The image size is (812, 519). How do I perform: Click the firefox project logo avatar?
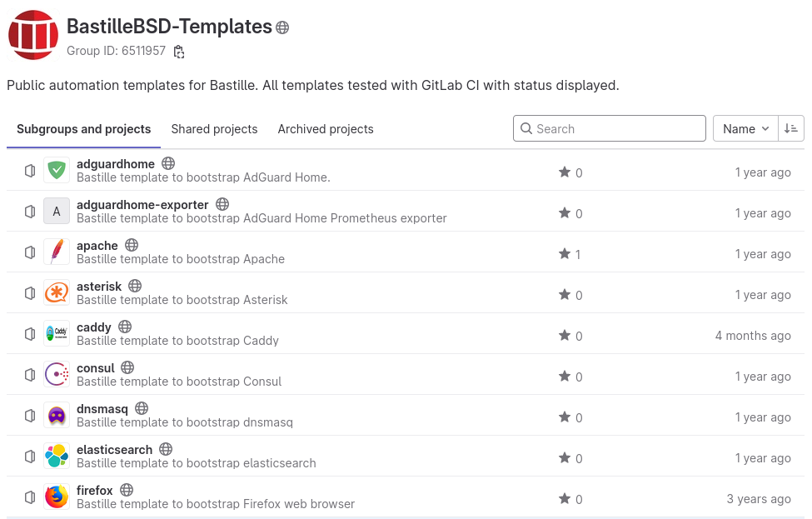pos(56,497)
